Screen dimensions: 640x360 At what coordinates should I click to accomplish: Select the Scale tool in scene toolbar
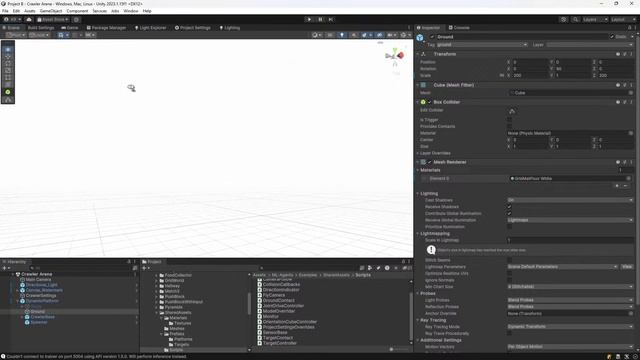(8, 71)
